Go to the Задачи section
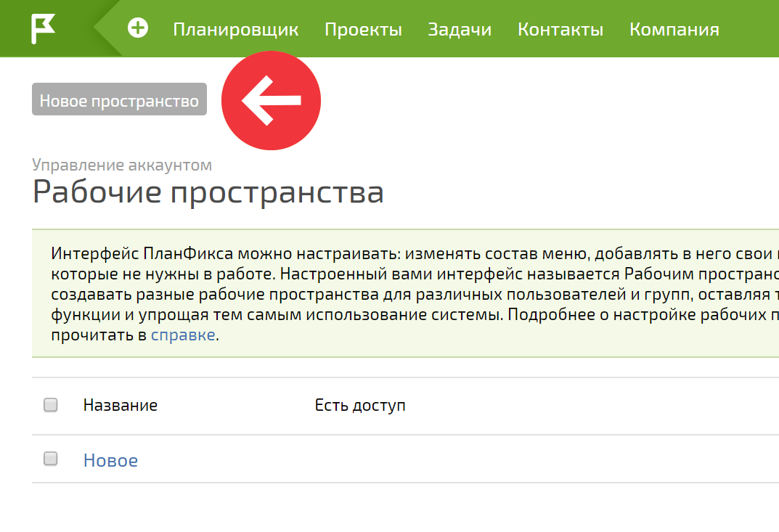779x532 pixels. [460, 29]
